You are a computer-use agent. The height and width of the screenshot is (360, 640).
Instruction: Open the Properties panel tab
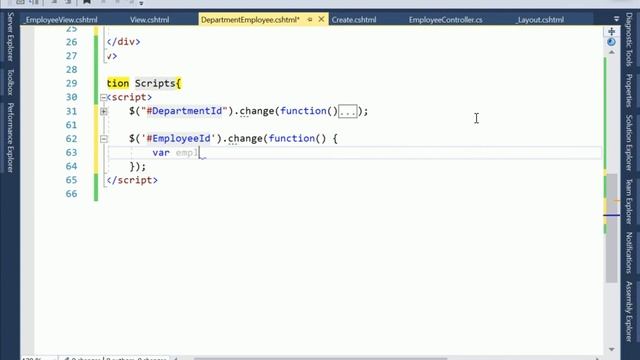[x=629, y=91]
